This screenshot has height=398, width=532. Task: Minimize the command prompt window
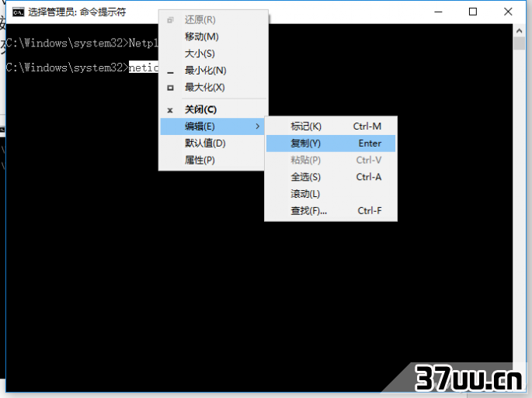(438, 12)
